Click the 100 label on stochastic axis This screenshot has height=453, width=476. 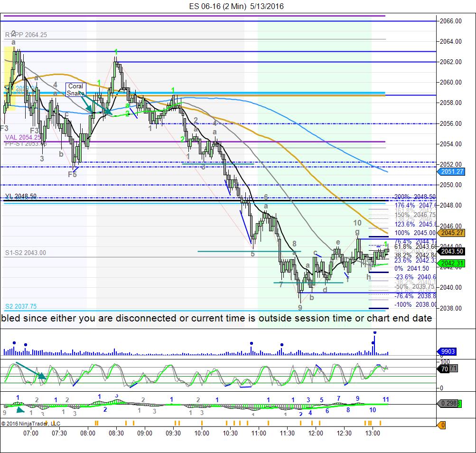pos(445,362)
